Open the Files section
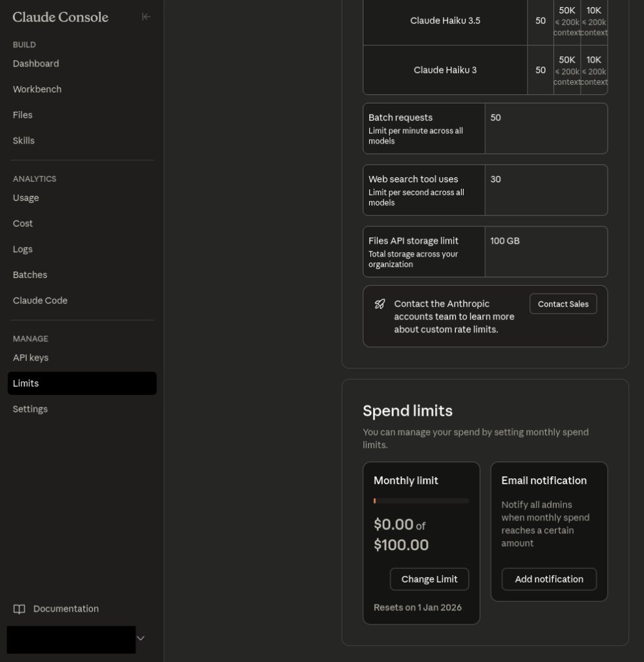The height and width of the screenshot is (662, 644). [x=23, y=115]
